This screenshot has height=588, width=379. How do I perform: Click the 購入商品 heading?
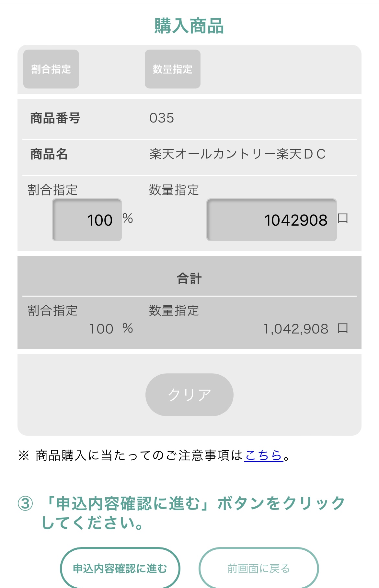[x=189, y=26]
